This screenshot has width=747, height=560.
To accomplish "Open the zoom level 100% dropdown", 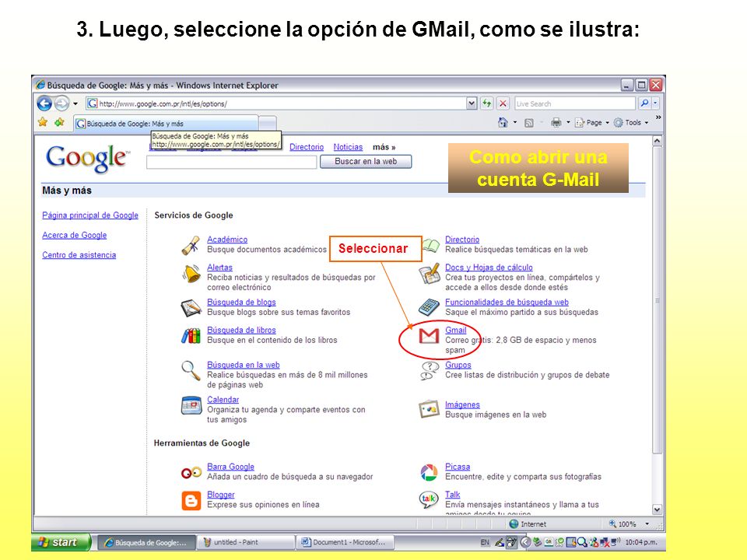I will 647,523.
